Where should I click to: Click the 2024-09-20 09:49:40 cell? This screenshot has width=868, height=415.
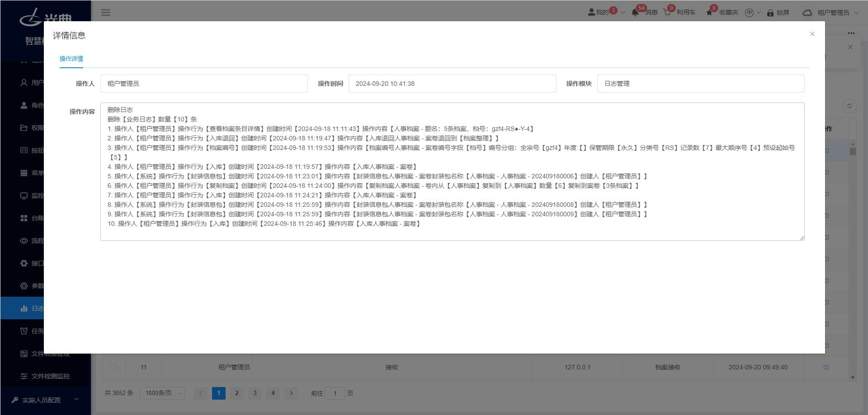(x=758, y=367)
